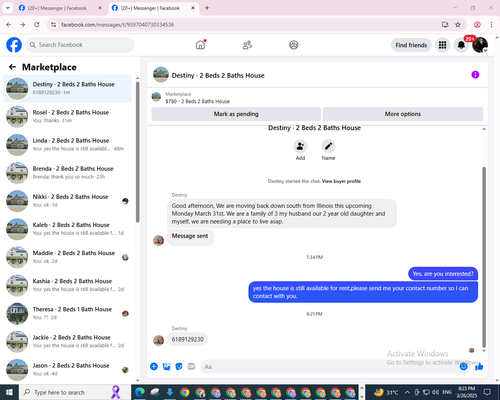Send a thumbs-up like
Screen dimensions: 500x400
(x=479, y=367)
